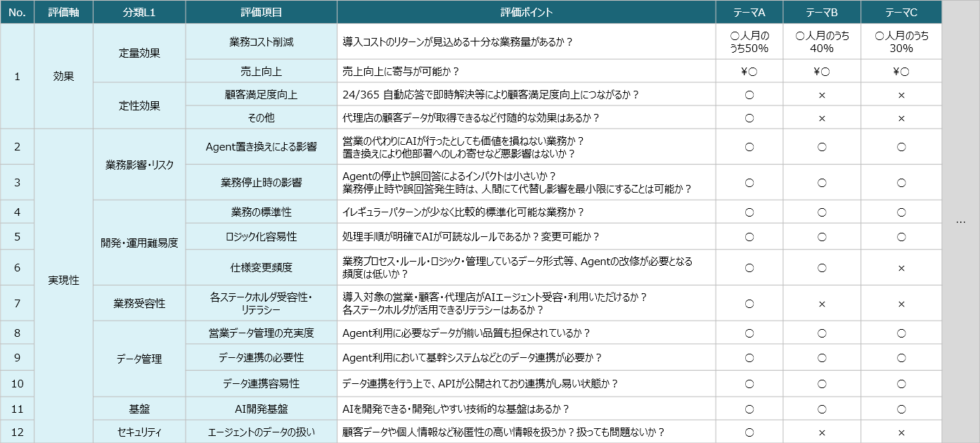Select the 'テーマA' column header
This screenshot has width=980, height=443.
point(749,12)
